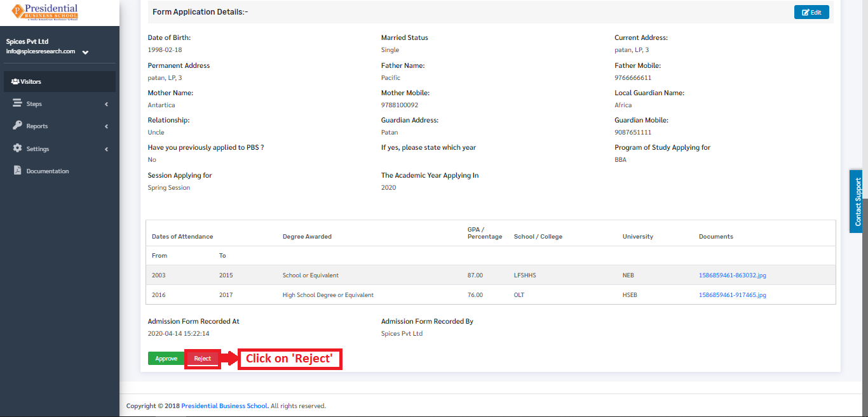Click the LFSHHS school cell

click(525, 275)
